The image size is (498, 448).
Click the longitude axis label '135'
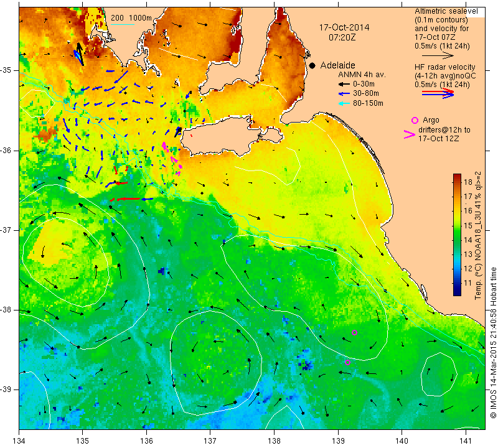[x=83, y=441]
